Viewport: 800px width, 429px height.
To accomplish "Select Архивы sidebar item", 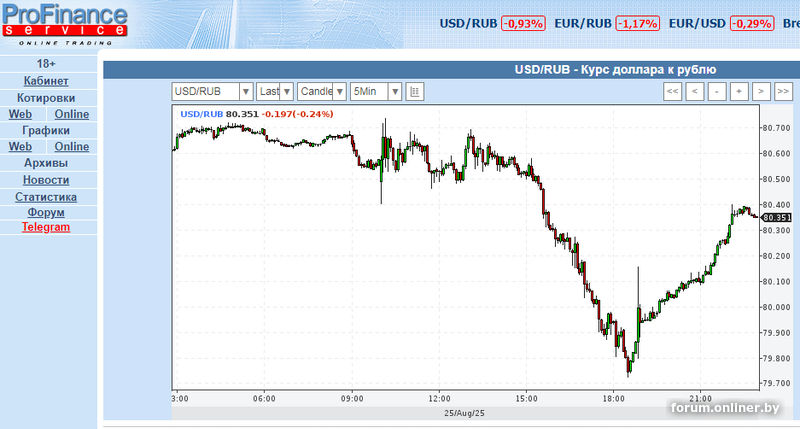I will 46,163.
